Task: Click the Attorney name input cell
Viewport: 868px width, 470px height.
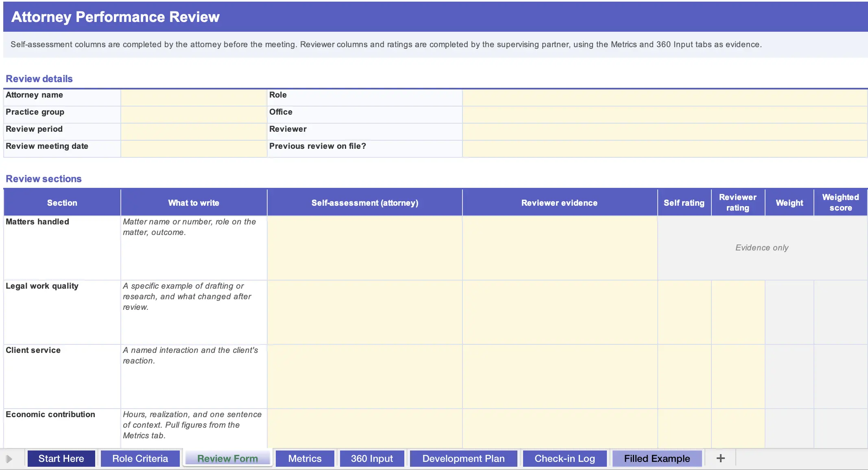Action: (194, 98)
